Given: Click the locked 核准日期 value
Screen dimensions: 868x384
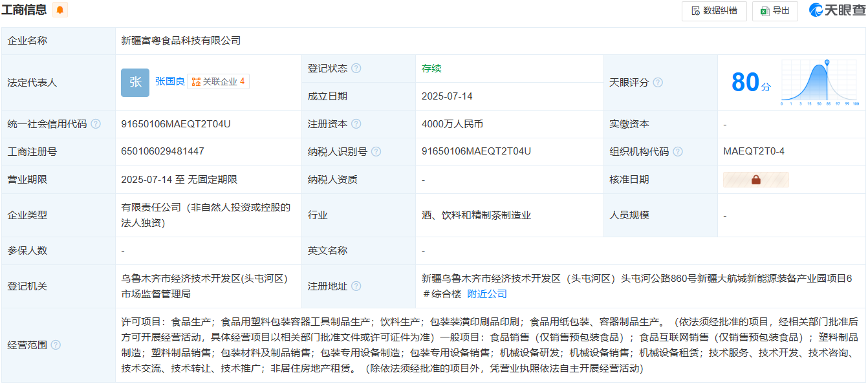Looking at the screenshot, I should tap(755, 180).
